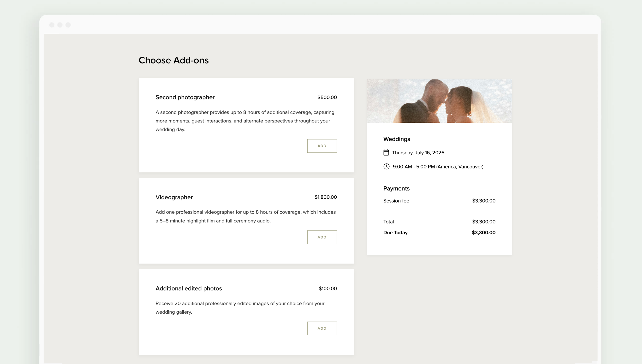Open the wedding couple photo thumbnail

[439, 101]
